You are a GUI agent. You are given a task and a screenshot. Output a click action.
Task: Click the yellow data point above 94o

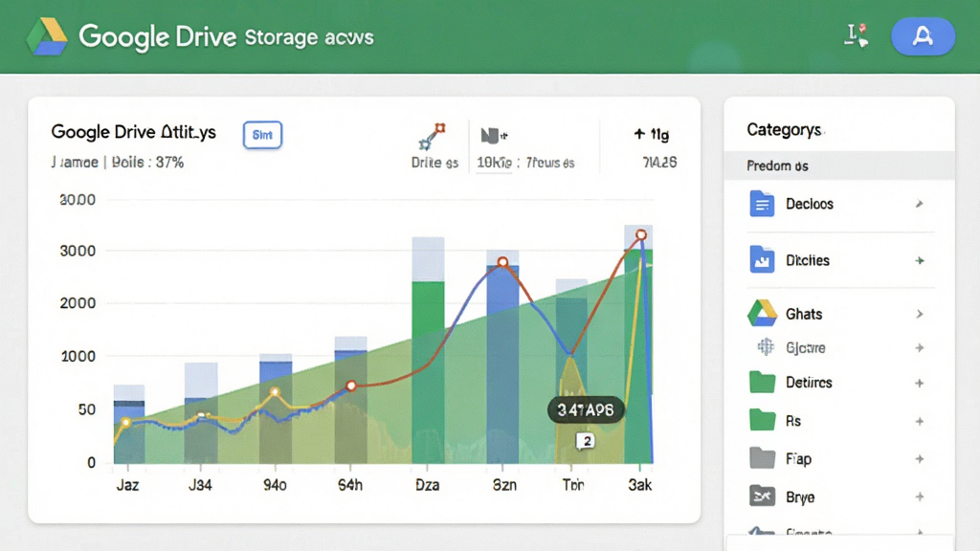pos(275,392)
